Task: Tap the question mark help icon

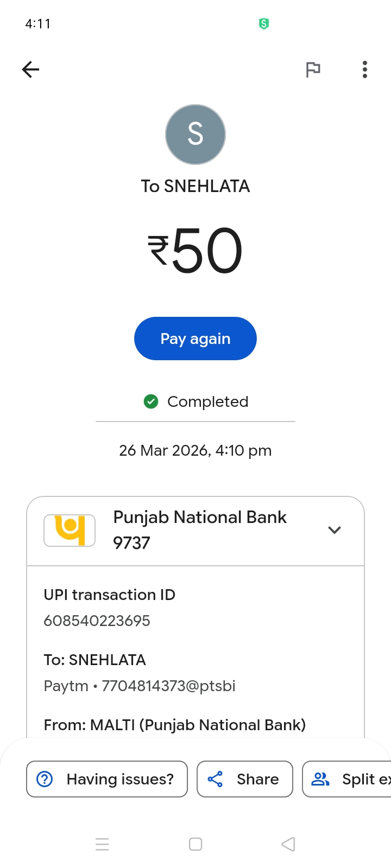Action: coord(45,779)
